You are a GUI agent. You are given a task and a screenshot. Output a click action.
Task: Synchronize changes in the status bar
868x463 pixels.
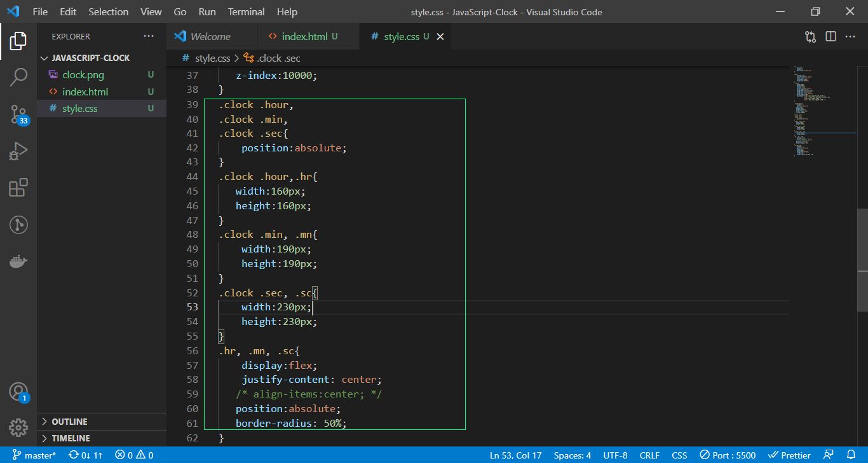(x=86, y=455)
